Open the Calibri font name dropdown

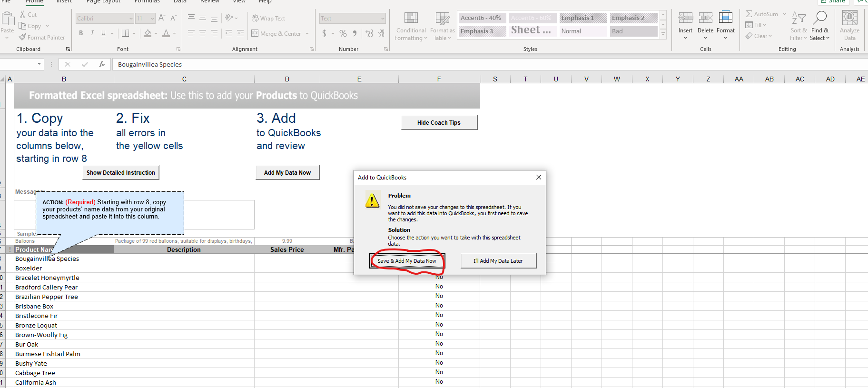click(131, 19)
